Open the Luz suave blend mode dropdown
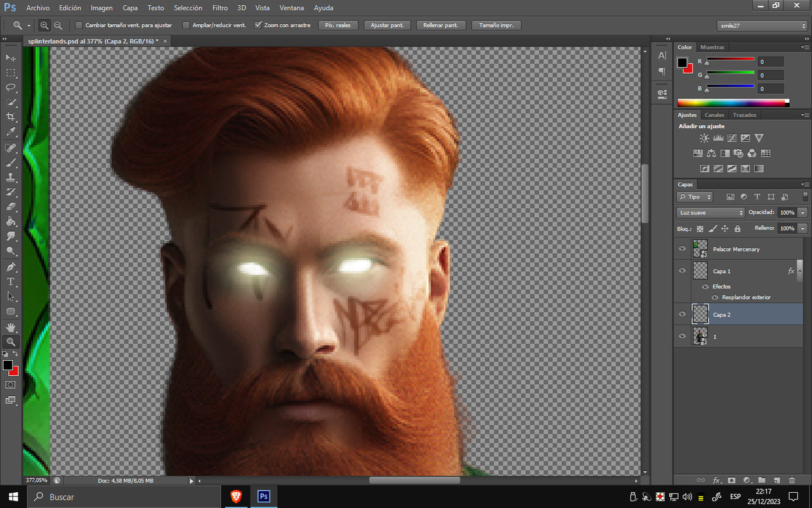This screenshot has width=812, height=508. point(710,213)
